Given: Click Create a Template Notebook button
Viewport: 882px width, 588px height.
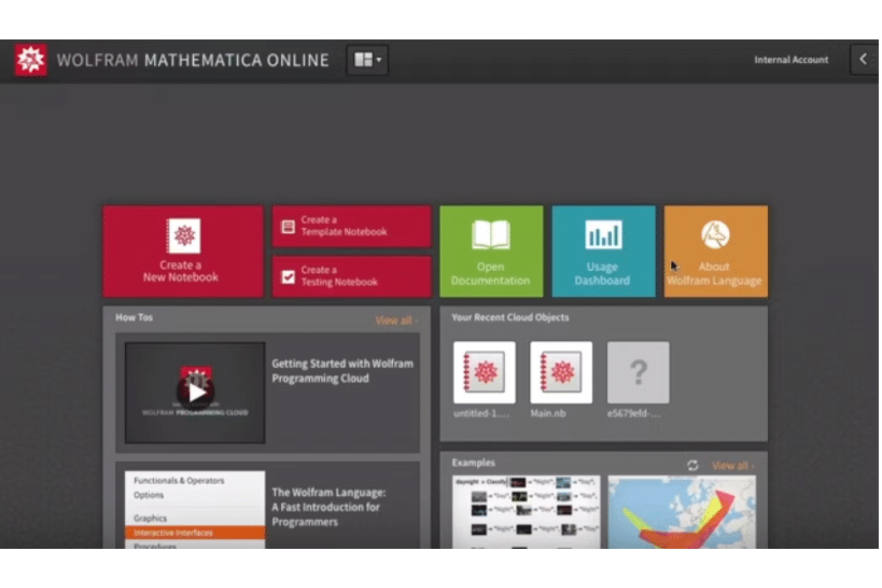Looking at the screenshot, I should (352, 226).
